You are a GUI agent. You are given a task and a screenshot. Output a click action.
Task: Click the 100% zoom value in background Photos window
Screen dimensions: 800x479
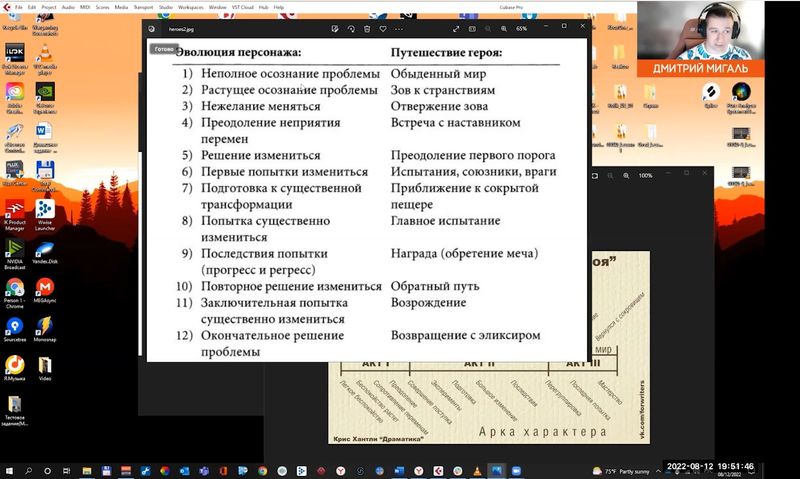[645, 175]
